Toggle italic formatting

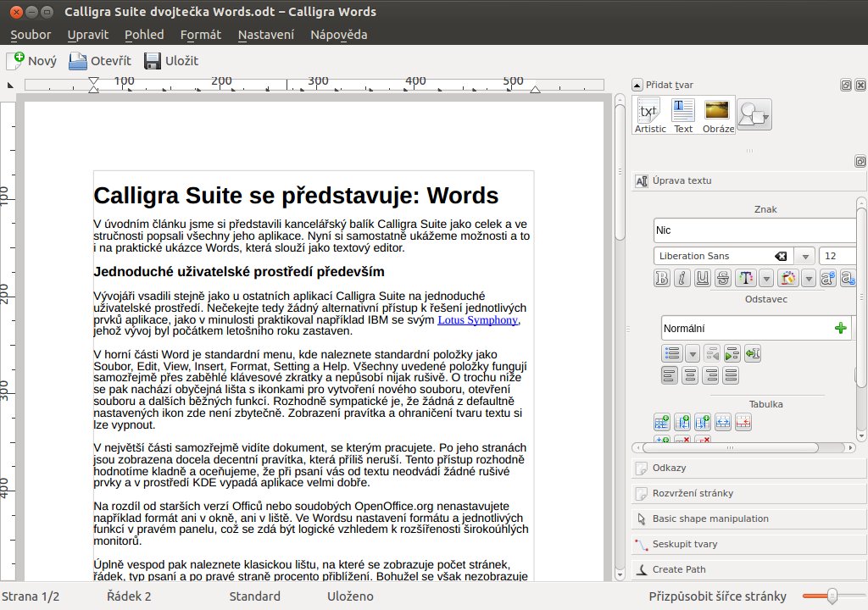682,278
